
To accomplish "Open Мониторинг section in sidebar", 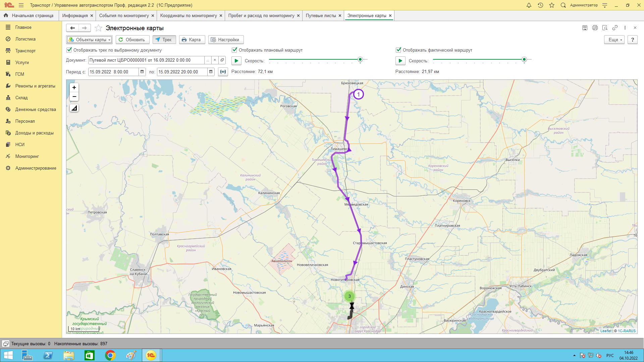I will (27, 156).
